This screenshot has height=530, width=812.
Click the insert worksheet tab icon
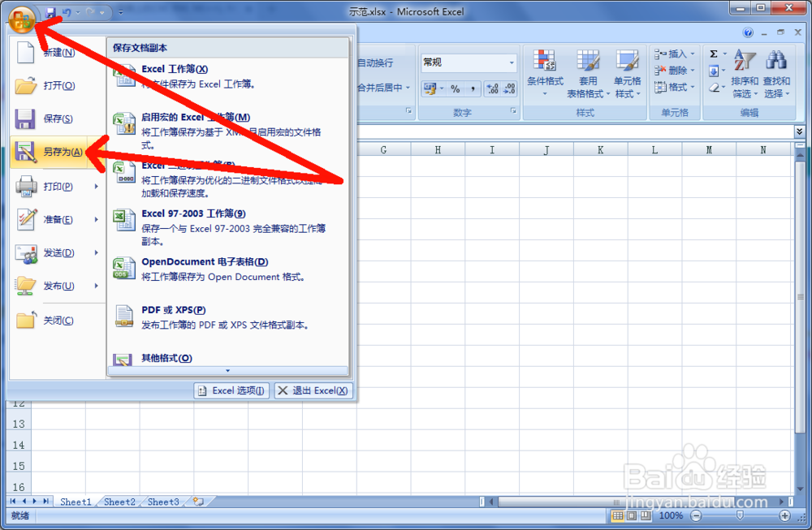198,502
